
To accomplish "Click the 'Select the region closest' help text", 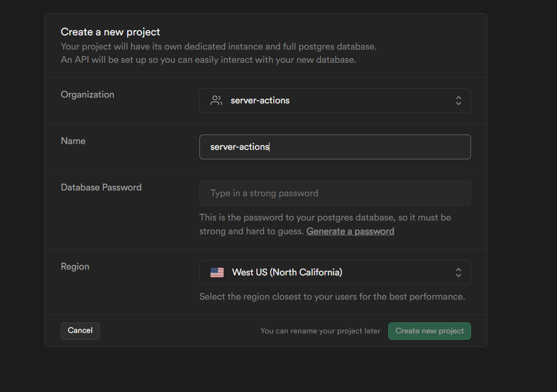I will pyautogui.click(x=332, y=297).
